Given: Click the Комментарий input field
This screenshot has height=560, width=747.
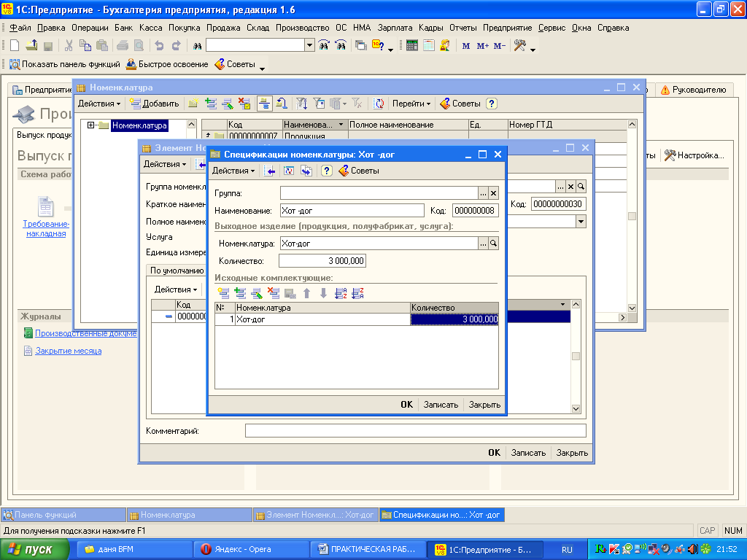Looking at the screenshot, I should [415, 431].
